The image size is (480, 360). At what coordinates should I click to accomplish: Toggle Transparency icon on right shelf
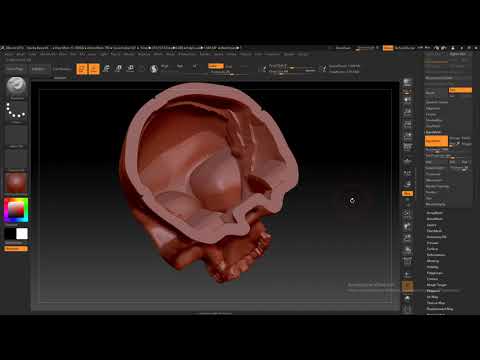click(407, 275)
